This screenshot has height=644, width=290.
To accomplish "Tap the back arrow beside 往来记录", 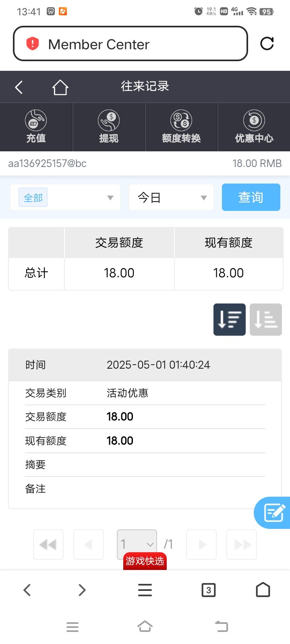I will [x=19, y=87].
